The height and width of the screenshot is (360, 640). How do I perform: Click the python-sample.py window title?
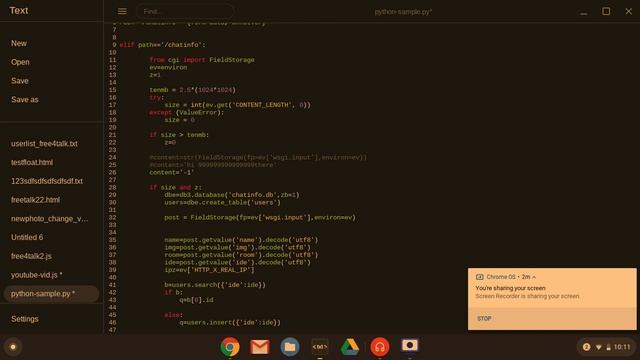click(403, 12)
